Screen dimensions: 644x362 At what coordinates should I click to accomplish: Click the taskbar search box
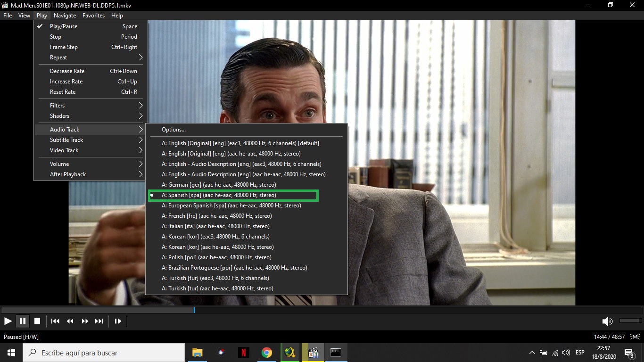tap(104, 353)
